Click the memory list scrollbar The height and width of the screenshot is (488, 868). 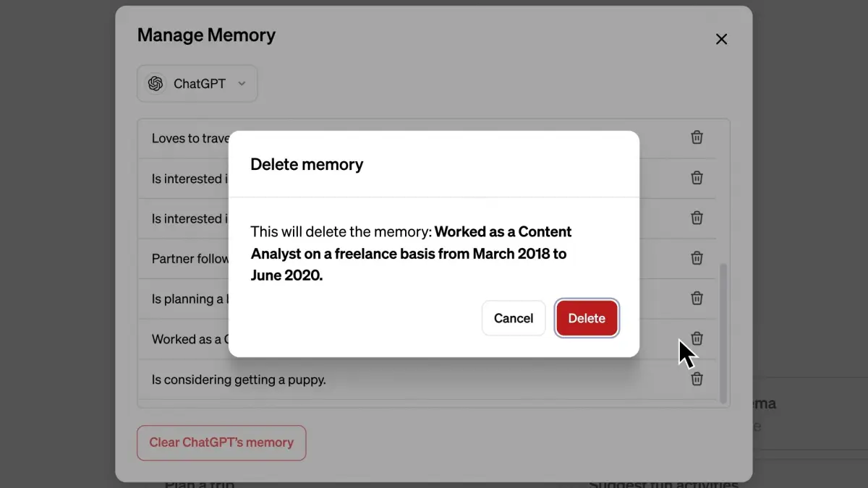pos(723,333)
